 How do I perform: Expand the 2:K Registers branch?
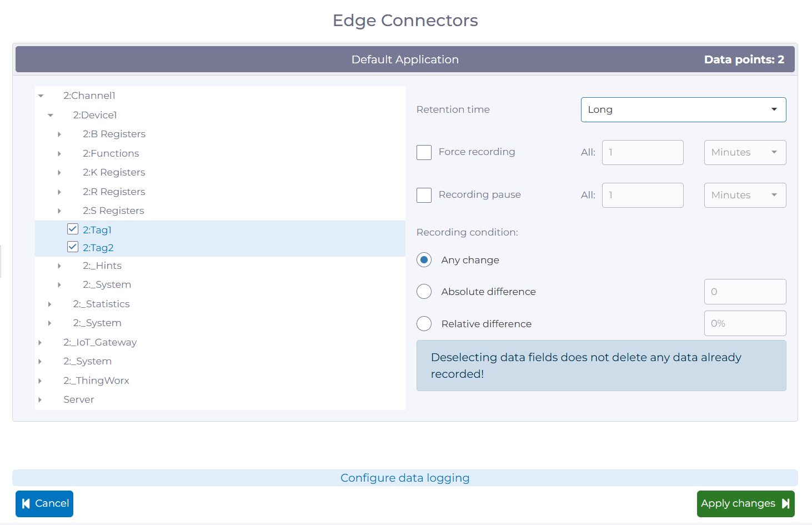click(59, 172)
